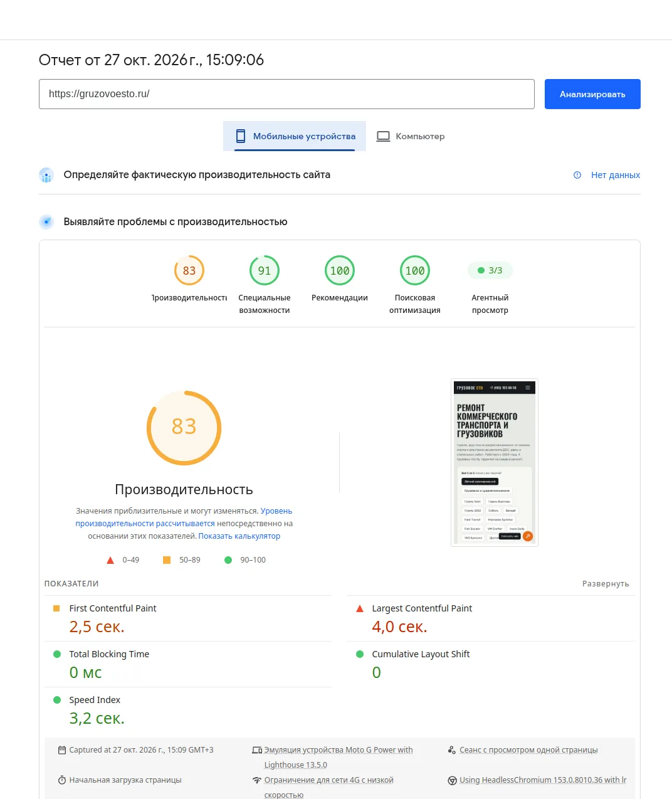Screen dimensions: 672x799
Task: Click the lab data icon by 'Выявляйте проблемы'
Action: tap(46, 221)
